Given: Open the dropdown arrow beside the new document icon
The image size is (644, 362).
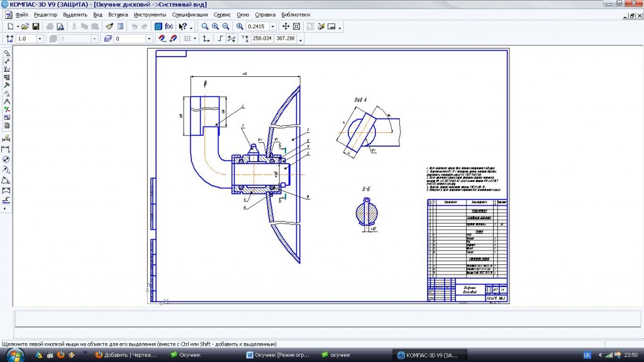Looking at the screenshot, I should pyautogui.click(x=18, y=26).
